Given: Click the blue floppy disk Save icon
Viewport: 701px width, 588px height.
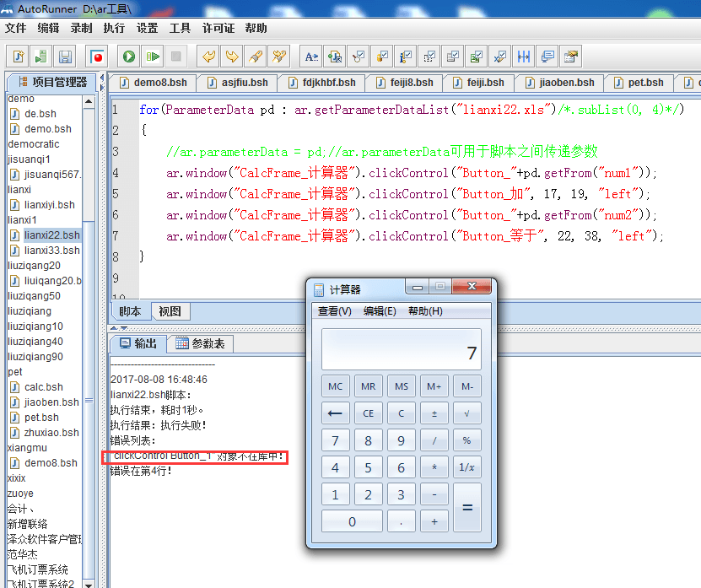Looking at the screenshot, I should 65,57.
